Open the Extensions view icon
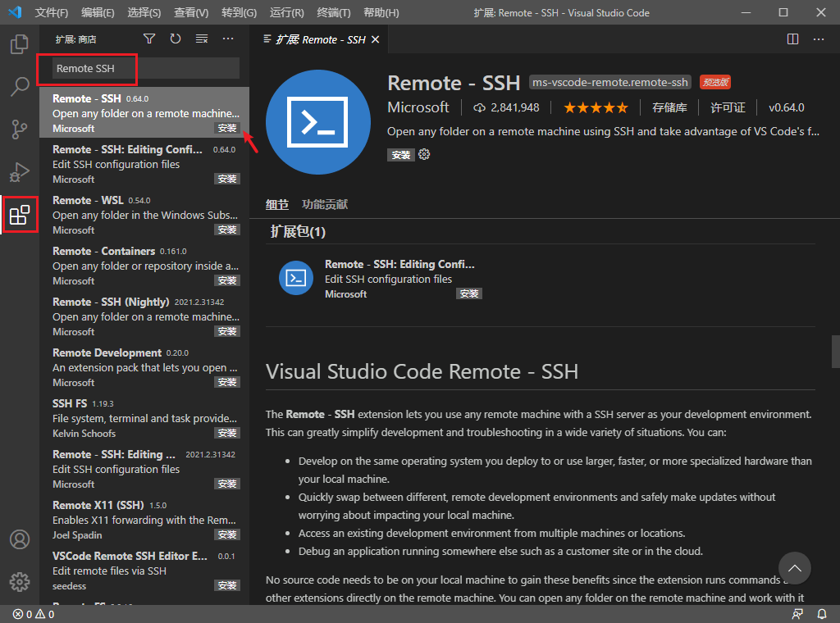 (20, 215)
